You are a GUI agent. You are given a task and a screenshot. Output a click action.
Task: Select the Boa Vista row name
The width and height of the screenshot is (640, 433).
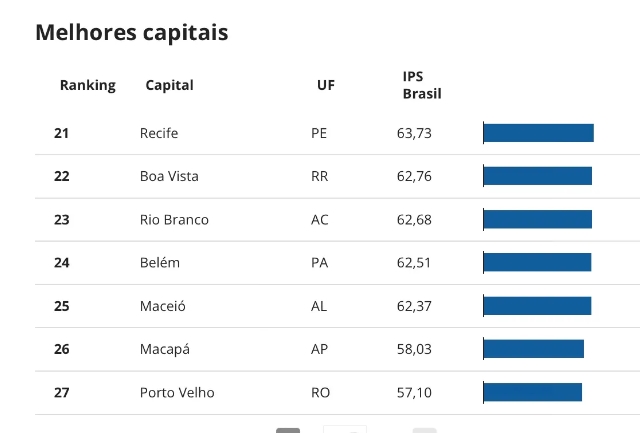click(x=169, y=176)
